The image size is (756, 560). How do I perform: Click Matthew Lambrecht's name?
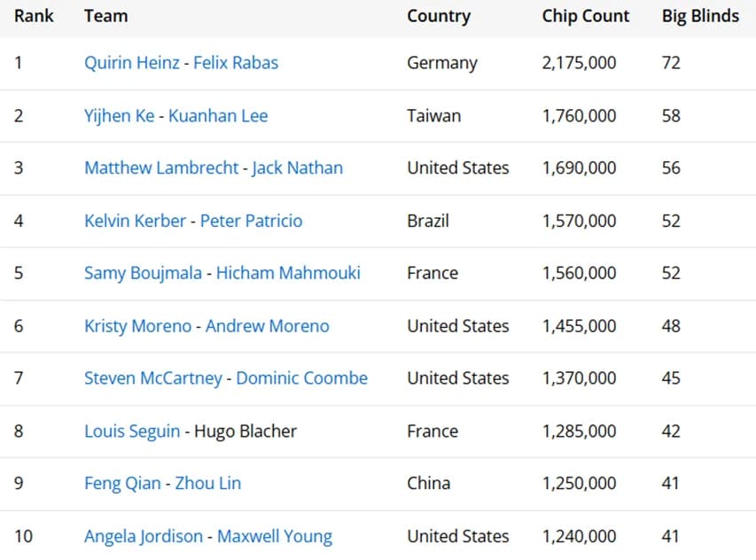pos(161,168)
